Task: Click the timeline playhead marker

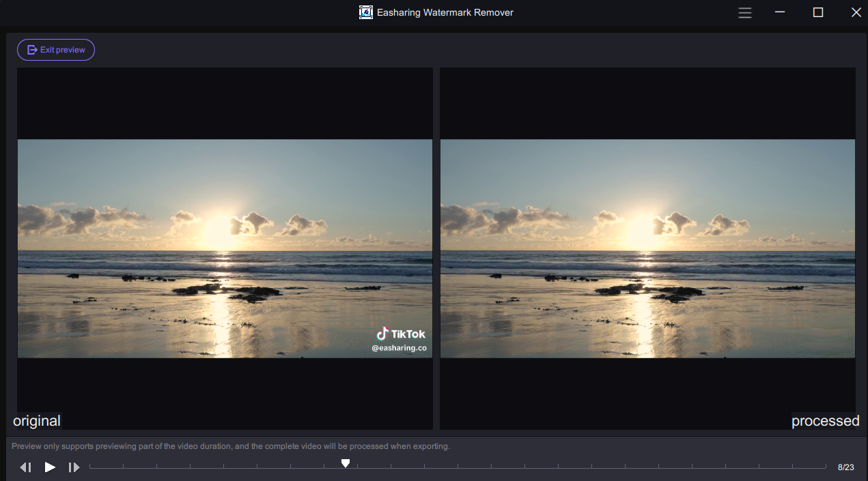Action: click(346, 464)
